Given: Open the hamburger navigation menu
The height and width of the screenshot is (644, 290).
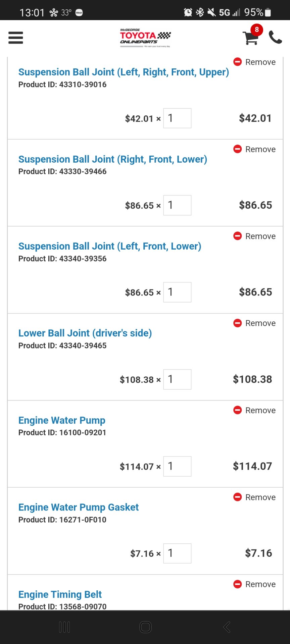Looking at the screenshot, I should (16, 38).
